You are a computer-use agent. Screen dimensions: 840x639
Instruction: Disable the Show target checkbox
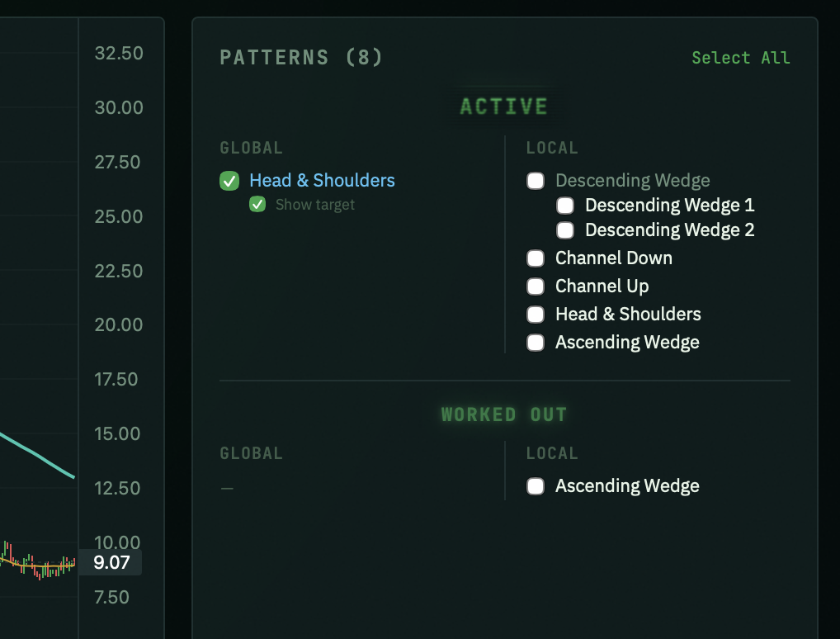(x=258, y=205)
